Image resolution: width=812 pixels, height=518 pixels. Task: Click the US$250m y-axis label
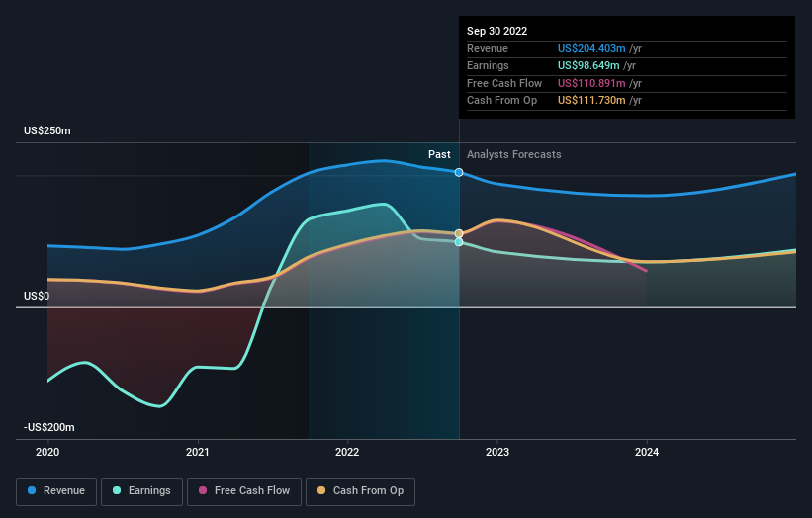pyautogui.click(x=47, y=130)
